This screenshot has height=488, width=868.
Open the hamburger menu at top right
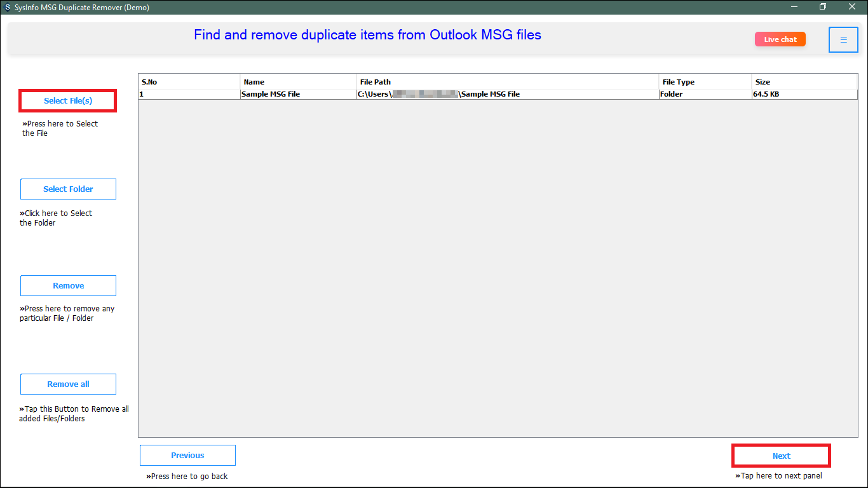tap(843, 39)
